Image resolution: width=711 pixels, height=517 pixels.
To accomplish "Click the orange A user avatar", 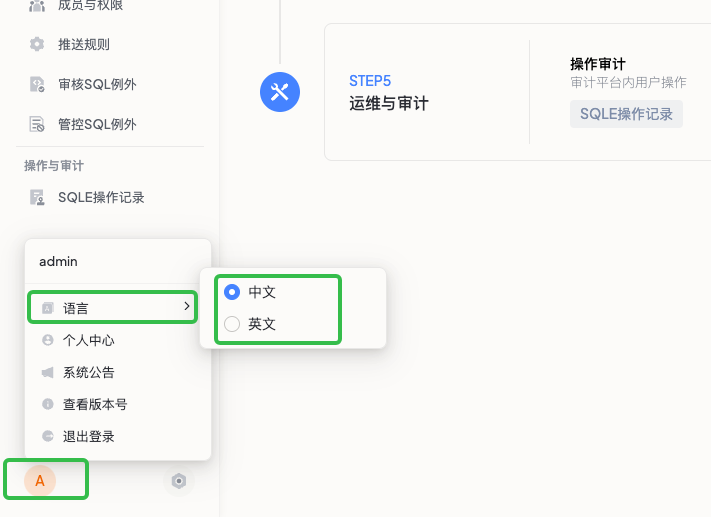I will tap(40, 481).
